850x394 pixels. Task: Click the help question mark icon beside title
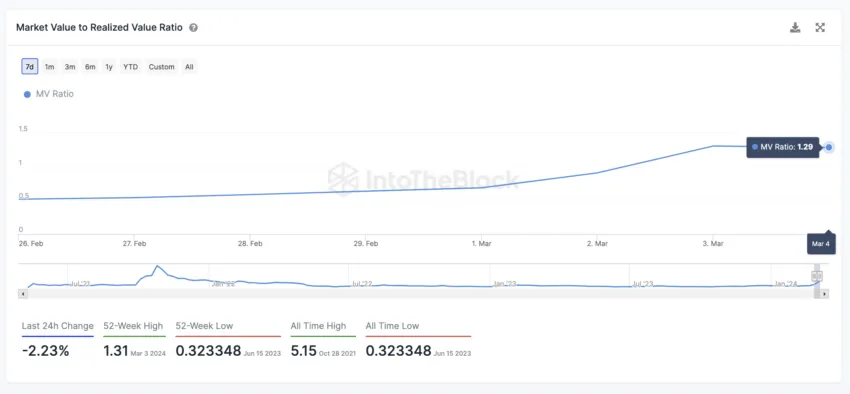click(x=193, y=28)
